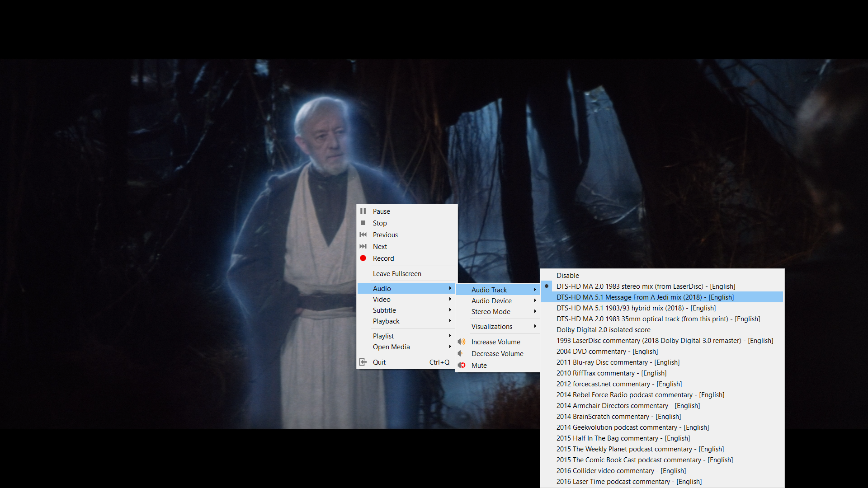Select the 1983/93 hybrid mix track
The height and width of the screenshot is (488, 868).
click(x=662, y=308)
